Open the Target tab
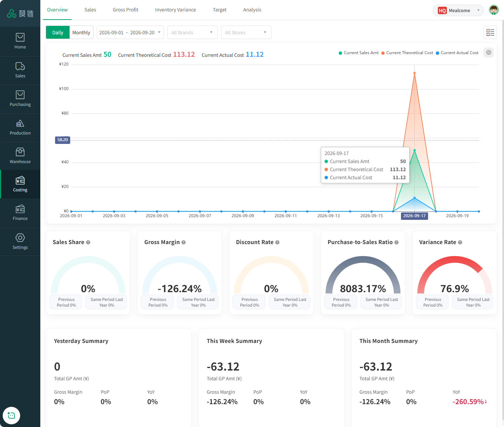 pyautogui.click(x=219, y=10)
